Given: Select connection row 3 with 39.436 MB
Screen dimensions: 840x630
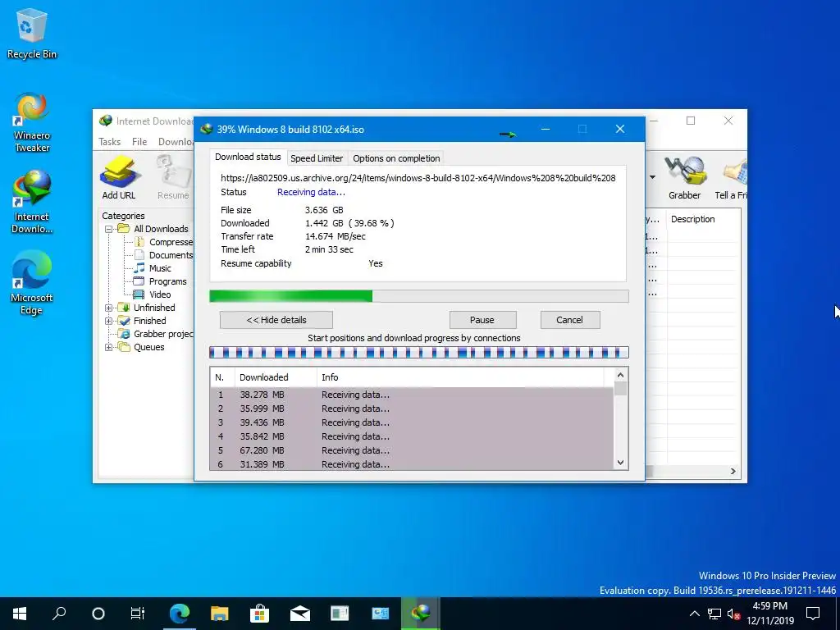Looking at the screenshot, I should (412, 422).
